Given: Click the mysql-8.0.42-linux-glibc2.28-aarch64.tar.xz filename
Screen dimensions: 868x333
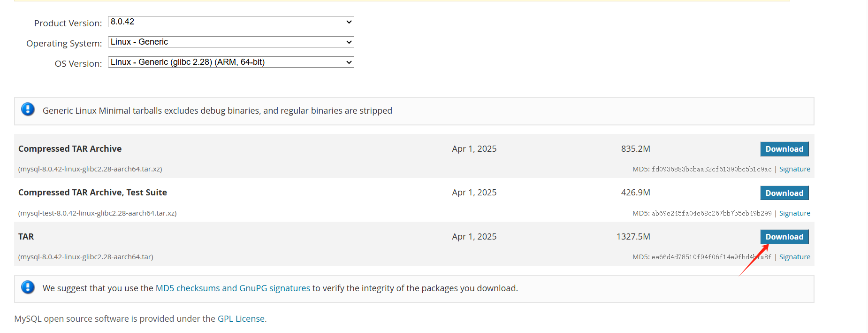Looking at the screenshot, I should [x=90, y=169].
